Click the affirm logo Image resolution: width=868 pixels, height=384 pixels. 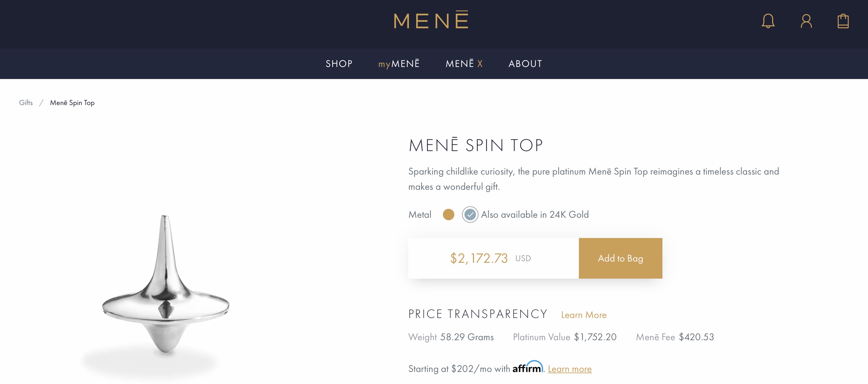pos(528,367)
